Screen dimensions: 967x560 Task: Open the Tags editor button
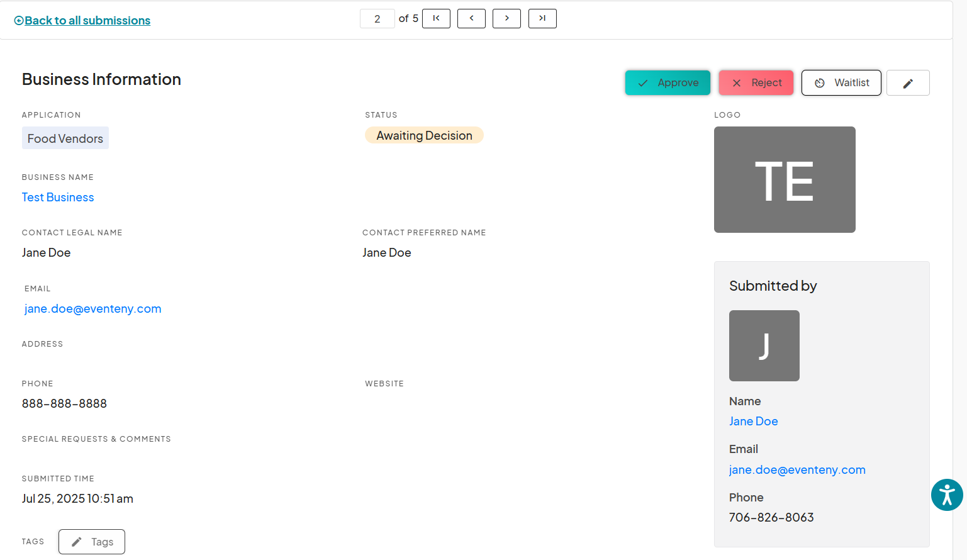click(x=92, y=542)
